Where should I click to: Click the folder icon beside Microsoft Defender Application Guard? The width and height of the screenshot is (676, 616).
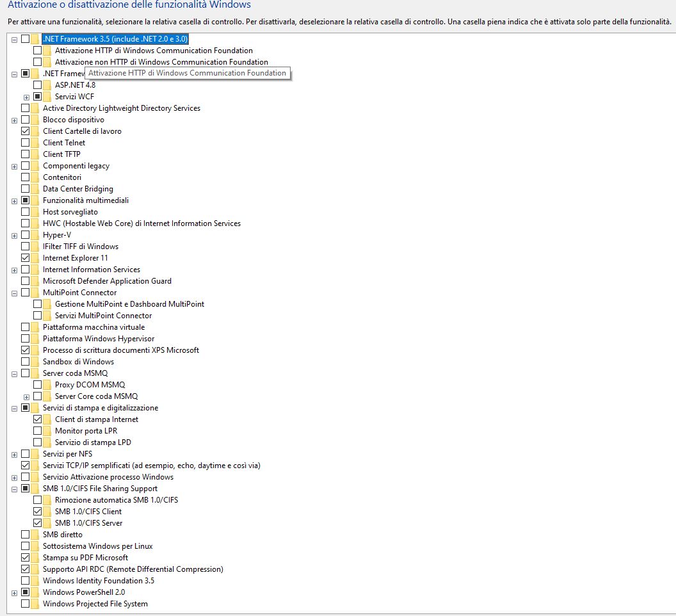tap(35, 281)
